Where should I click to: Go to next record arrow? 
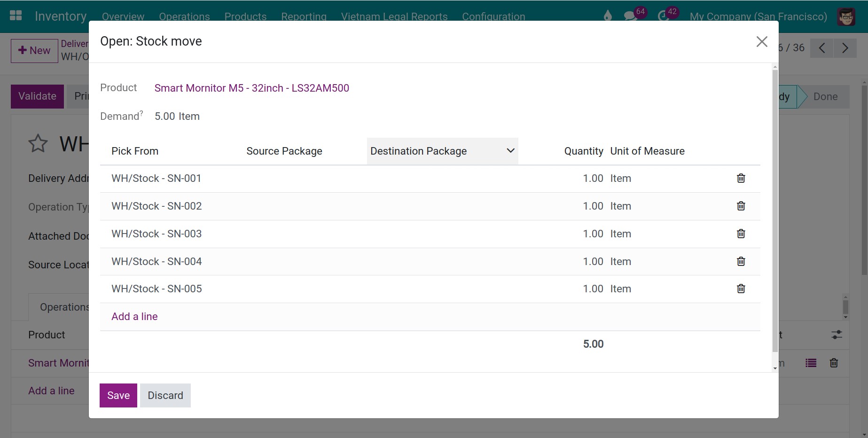tap(845, 48)
